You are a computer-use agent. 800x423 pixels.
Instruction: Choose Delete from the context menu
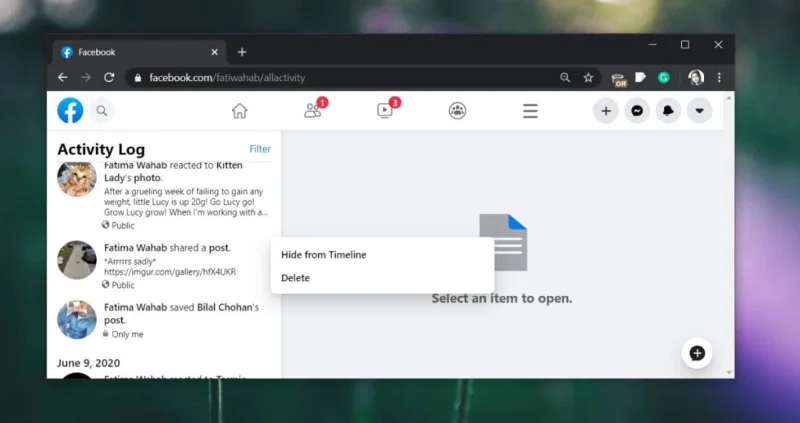[295, 278]
